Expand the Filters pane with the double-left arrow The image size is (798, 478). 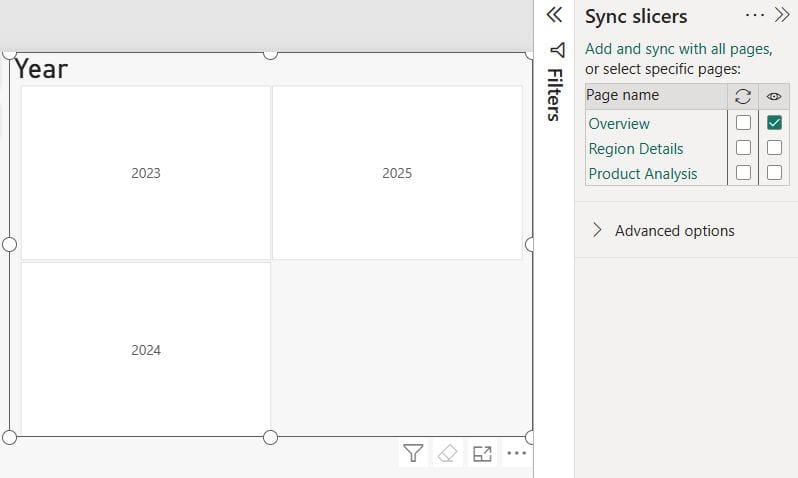(x=554, y=15)
